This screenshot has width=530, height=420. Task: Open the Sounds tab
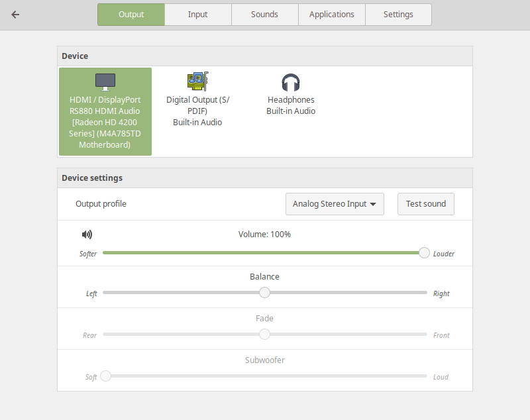pyautogui.click(x=264, y=15)
